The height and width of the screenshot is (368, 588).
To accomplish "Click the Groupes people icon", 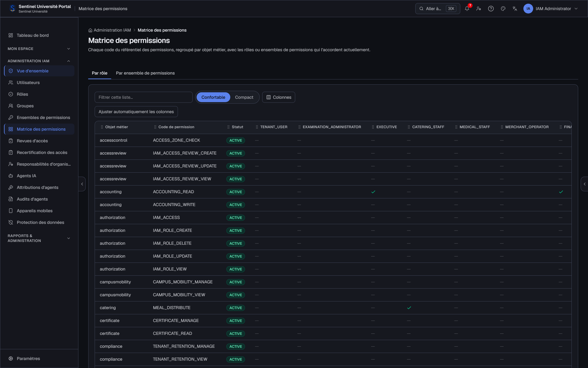I will click(11, 106).
